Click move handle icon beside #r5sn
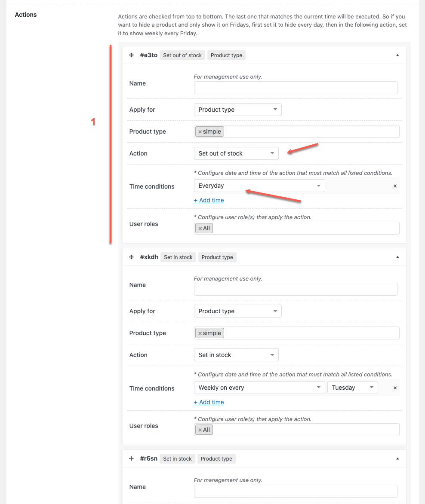Screen dimensions: 425x504 coord(132,458)
